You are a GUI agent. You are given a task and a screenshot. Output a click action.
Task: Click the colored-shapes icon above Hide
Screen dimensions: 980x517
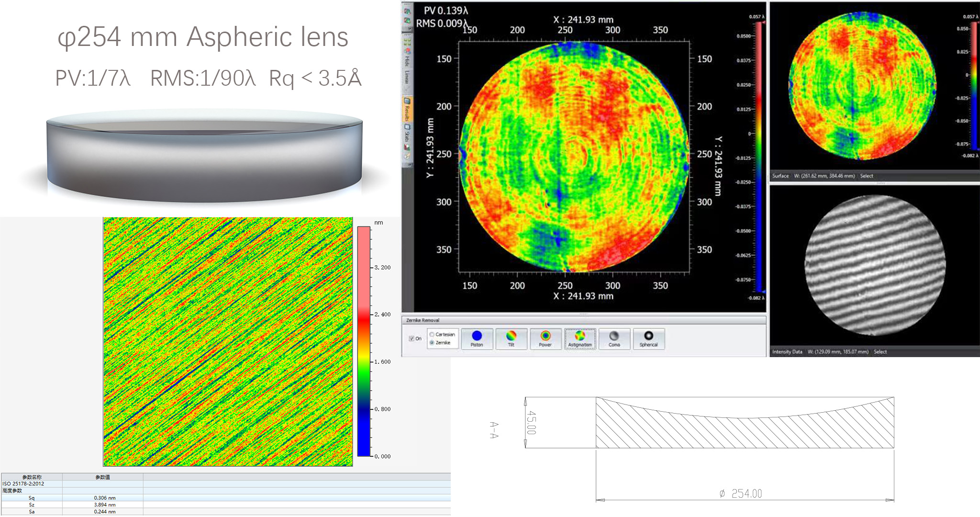[x=407, y=51]
